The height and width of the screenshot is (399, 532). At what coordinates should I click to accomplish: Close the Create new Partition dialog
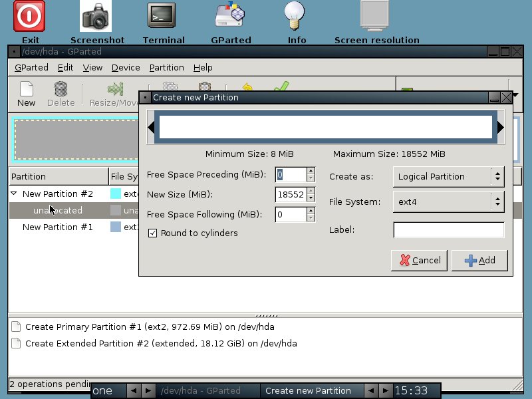[506, 98]
